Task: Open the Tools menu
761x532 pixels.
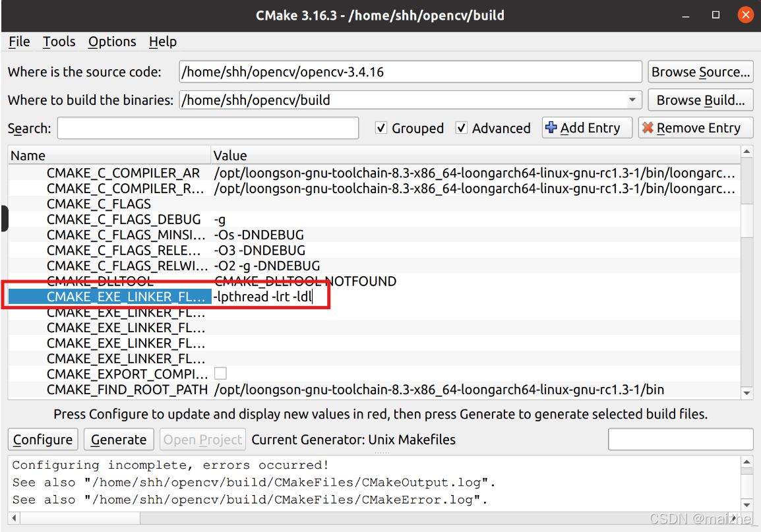Action: tap(59, 42)
